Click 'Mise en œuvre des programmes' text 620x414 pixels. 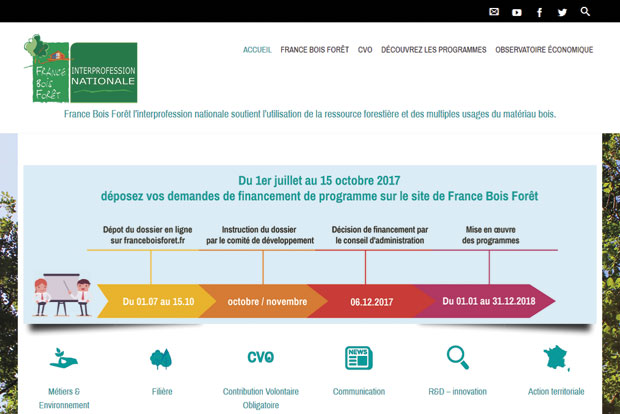(x=490, y=235)
